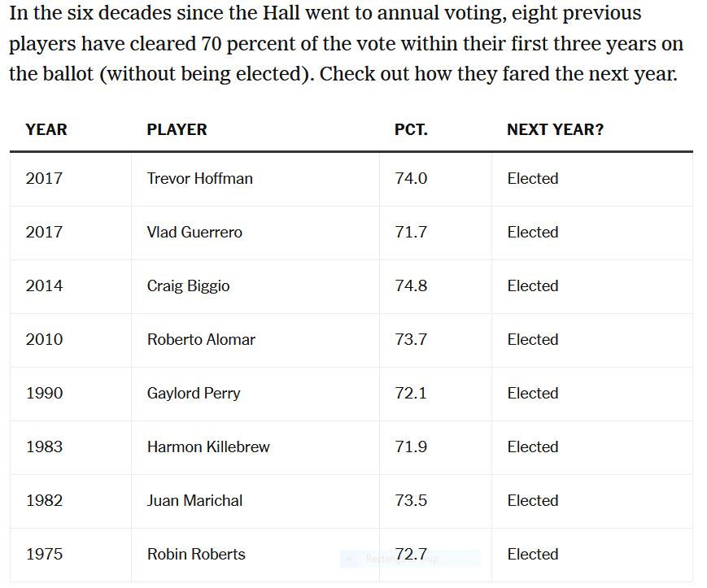Select Gaylord Perry in the player column
The image size is (707, 588).
[194, 393]
